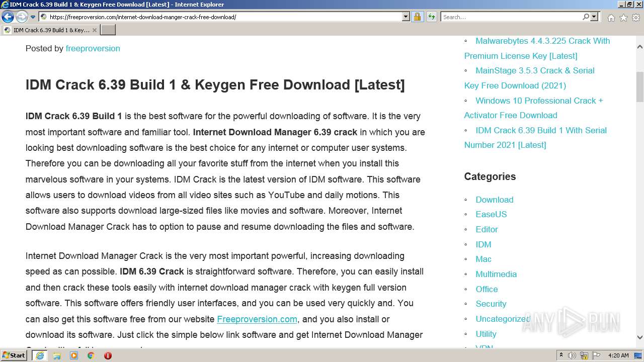Open the Tools gear icon
Viewport: 644px width, 362px height.
tap(636, 18)
